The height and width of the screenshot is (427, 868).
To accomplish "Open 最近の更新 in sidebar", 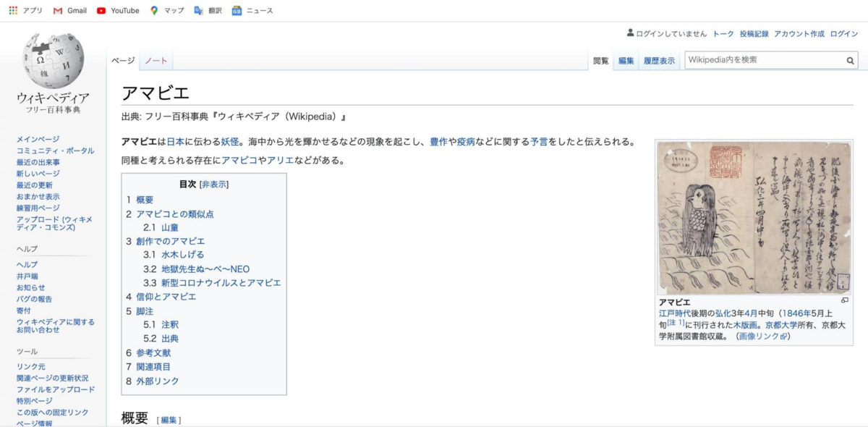I will coord(35,185).
